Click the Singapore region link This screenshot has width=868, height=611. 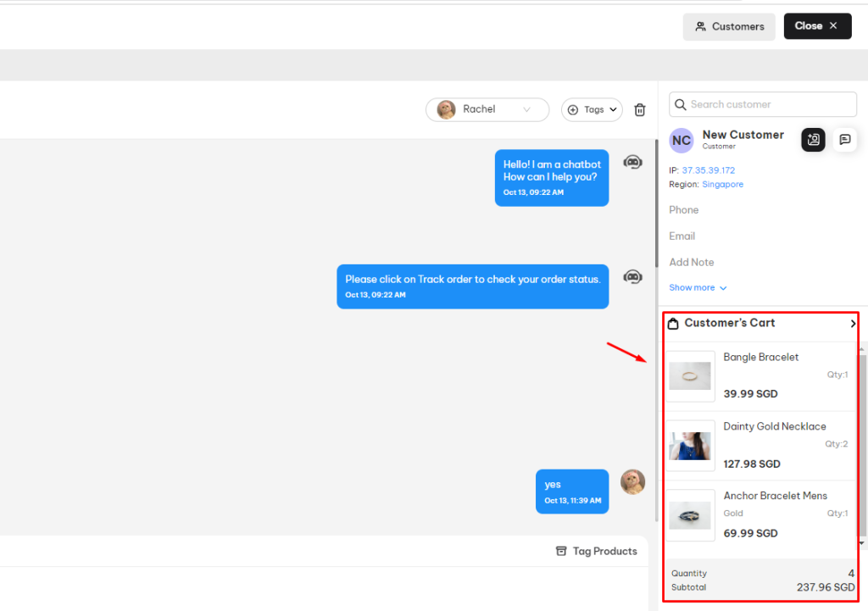pos(722,184)
